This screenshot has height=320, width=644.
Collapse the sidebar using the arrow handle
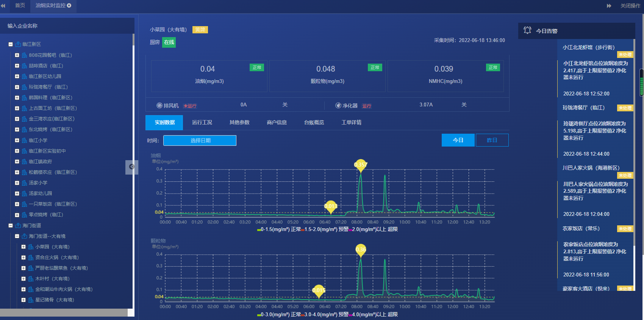pos(131,167)
